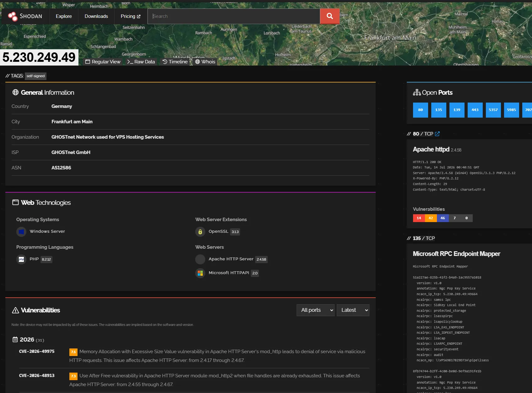The width and height of the screenshot is (532, 393).
Task: Click the Windows Server label
Action: click(47, 231)
